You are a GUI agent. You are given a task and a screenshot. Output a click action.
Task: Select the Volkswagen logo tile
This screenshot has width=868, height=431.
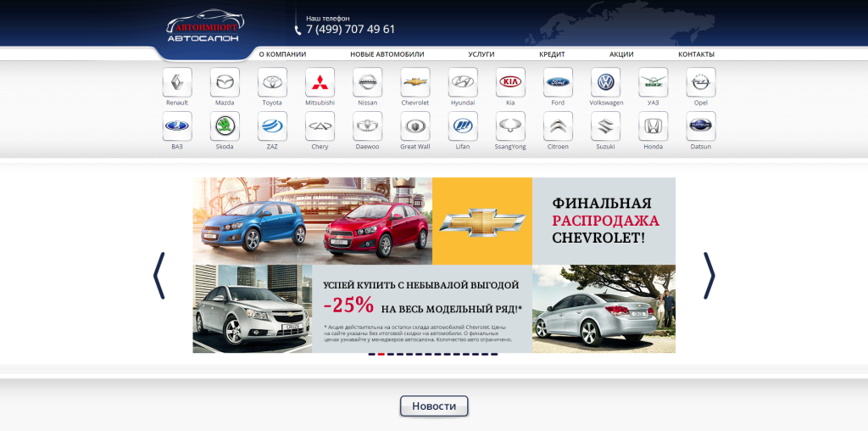[605, 82]
